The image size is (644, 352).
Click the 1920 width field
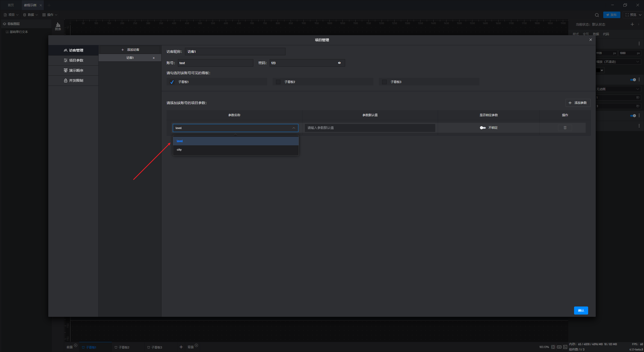tap(606, 53)
